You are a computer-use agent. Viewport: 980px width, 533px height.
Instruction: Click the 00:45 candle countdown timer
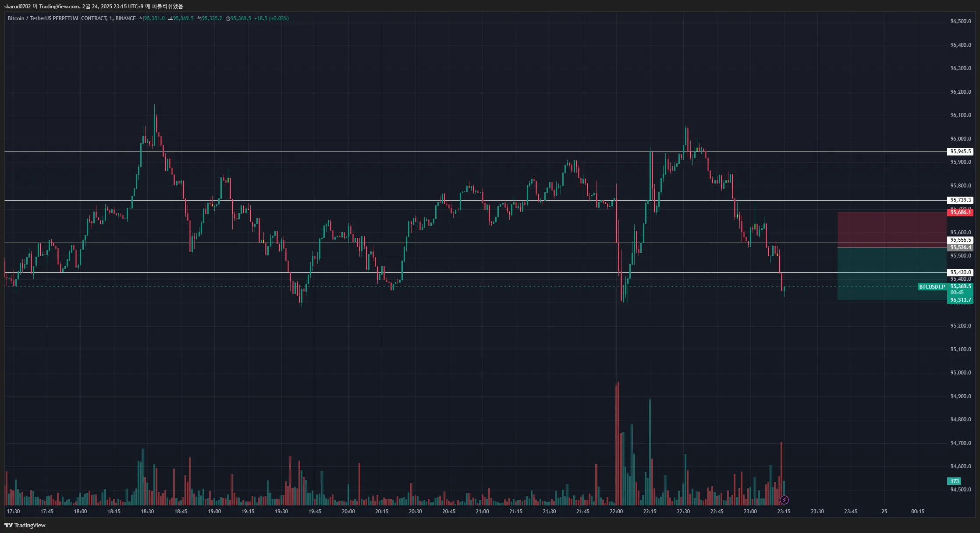pyautogui.click(x=957, y=293)
